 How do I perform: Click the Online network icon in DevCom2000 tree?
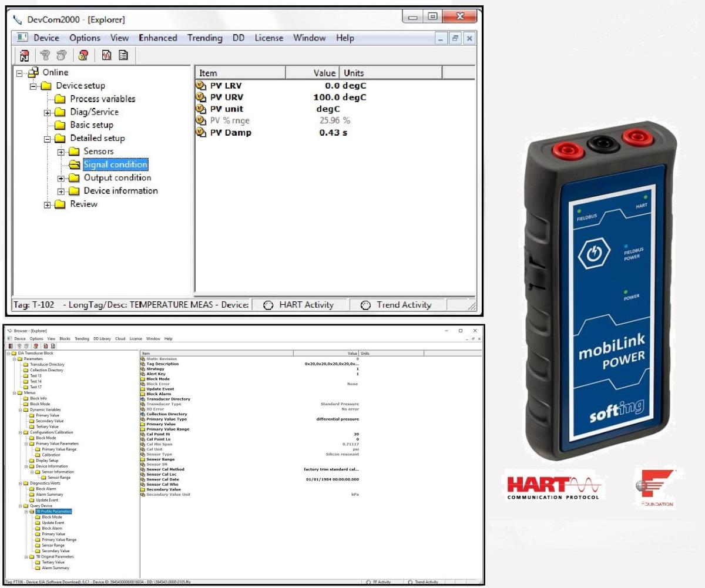click(x=33, y=73)
